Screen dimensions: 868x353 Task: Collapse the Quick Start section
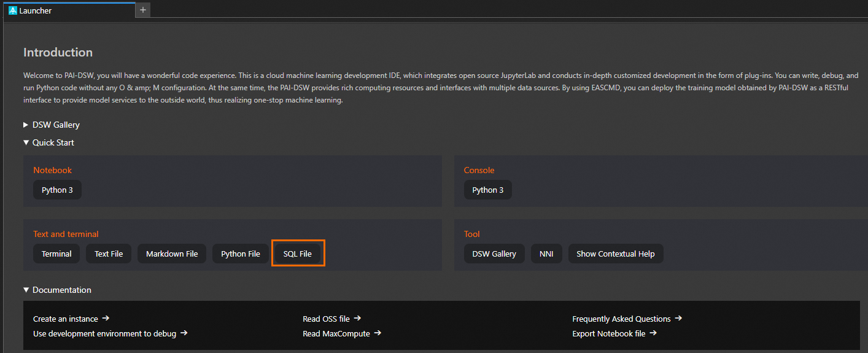[x=48, y=142]
